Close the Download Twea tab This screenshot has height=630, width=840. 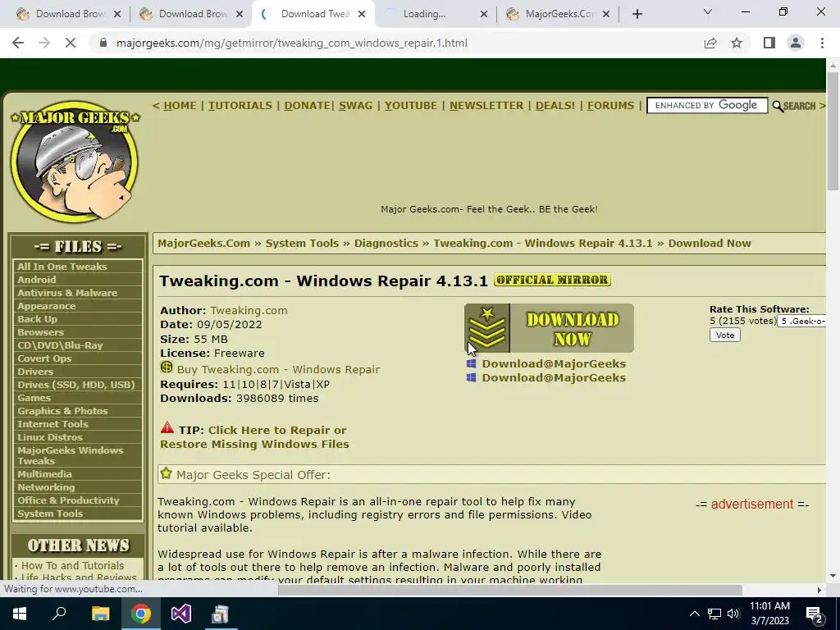point(362,15)
